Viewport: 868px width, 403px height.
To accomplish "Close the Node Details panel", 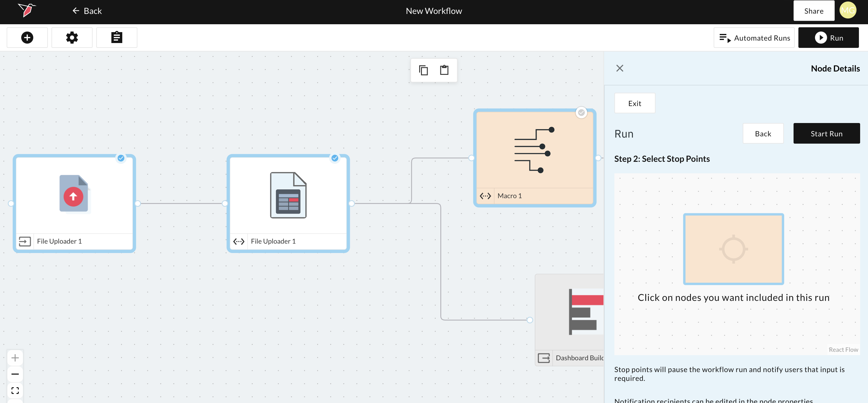I will pyautogui.click(x=619, y=68).
